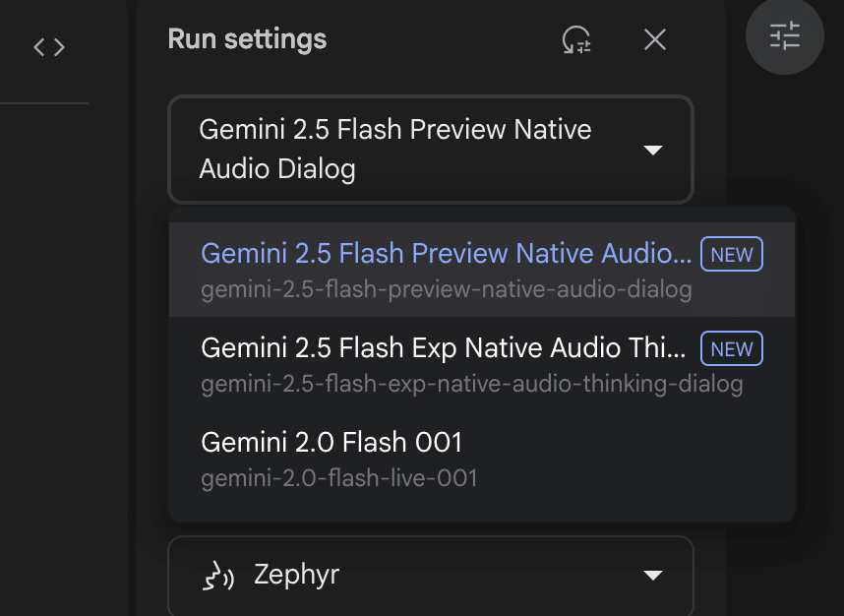844x616 pixels.
Task: Click the gemini-2.5-flash-preview-native-audio-dialog ID text
Action: [x=446, y=290]
